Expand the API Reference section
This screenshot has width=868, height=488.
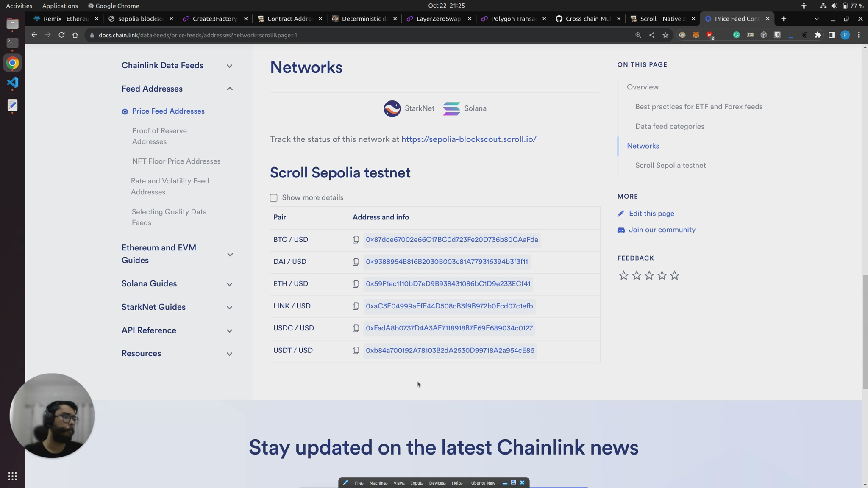tap(229, 331)
